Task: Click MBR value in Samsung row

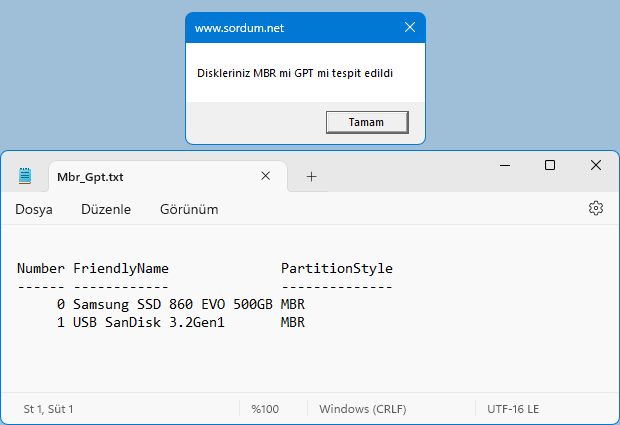Action: 293,304
